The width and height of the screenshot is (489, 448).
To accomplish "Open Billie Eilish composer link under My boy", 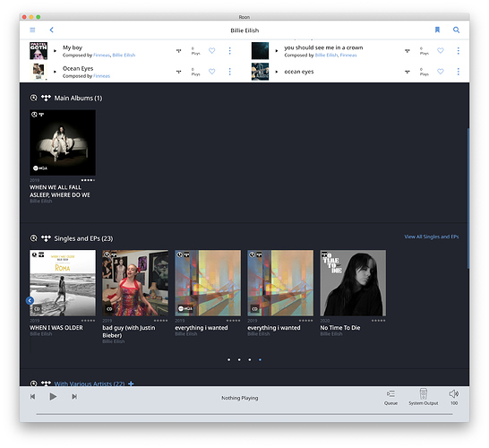I will tap(124, 56).
